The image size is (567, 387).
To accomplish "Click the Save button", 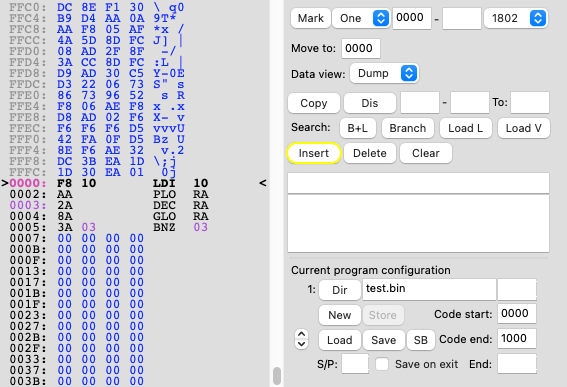I will (384, 340).
